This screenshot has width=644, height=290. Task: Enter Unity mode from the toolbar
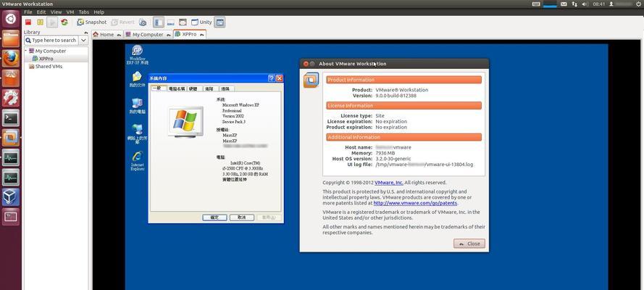(201, 22)
